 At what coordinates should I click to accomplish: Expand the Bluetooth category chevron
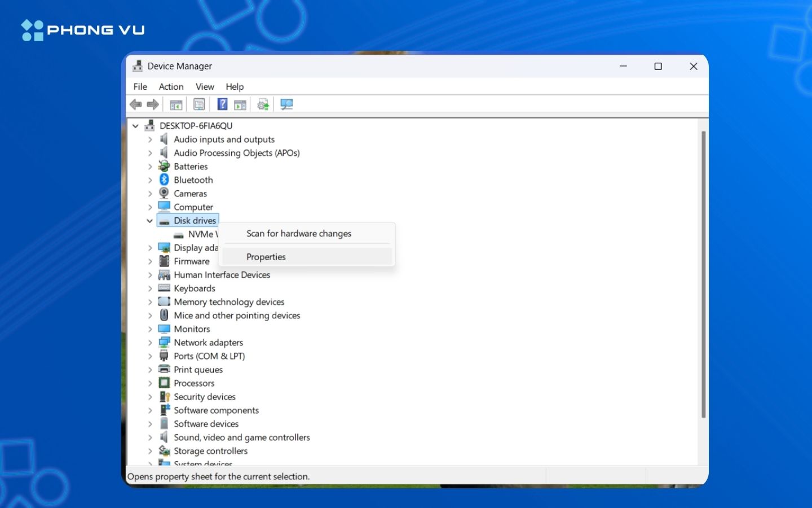click(150, 180)
